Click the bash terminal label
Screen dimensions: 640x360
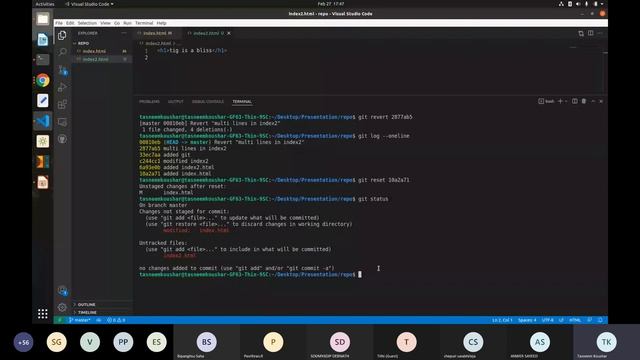pyautogui.click(x=547, y=101)
